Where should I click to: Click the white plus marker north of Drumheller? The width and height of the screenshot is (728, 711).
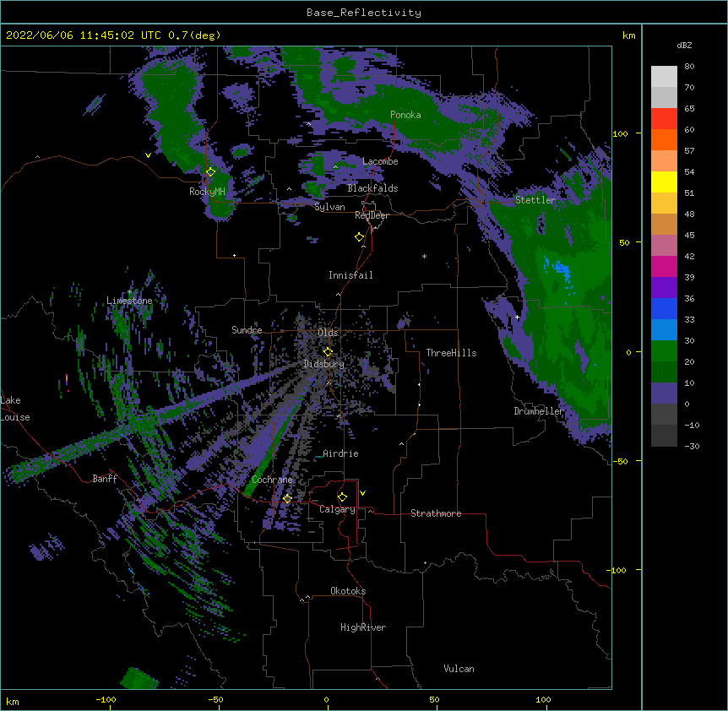tap(517, 318)
